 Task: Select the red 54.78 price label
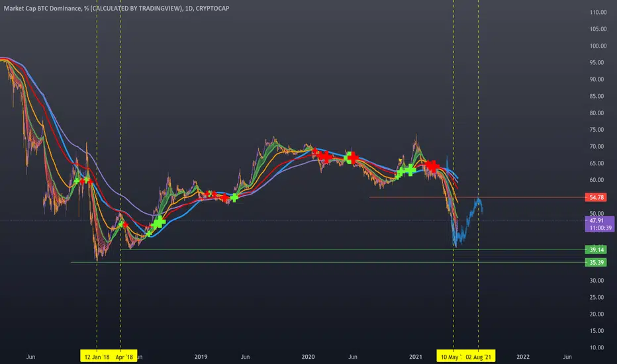pos(596,197)
